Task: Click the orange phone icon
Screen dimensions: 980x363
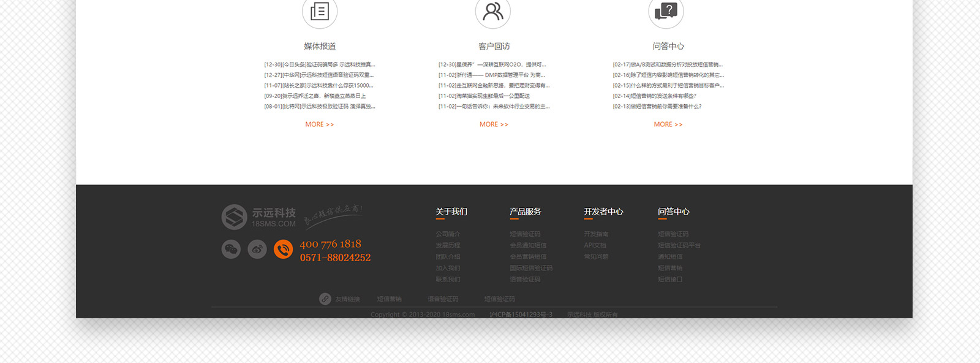Action: (283, 249)
